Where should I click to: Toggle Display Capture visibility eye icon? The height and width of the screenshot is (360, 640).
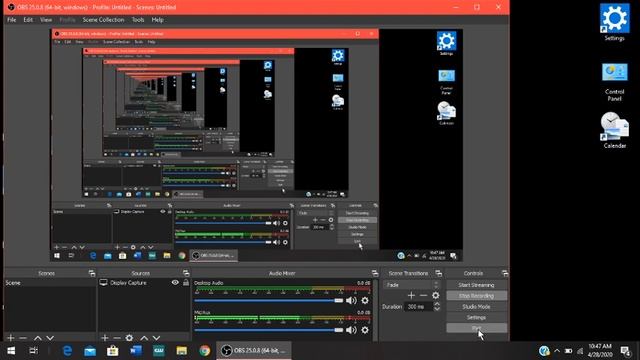coord(175,282)
